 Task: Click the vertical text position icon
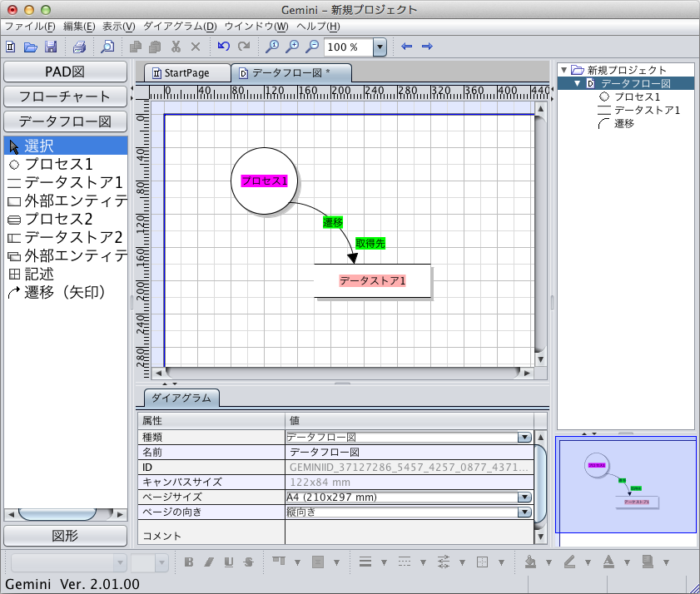tap(318, 562)
